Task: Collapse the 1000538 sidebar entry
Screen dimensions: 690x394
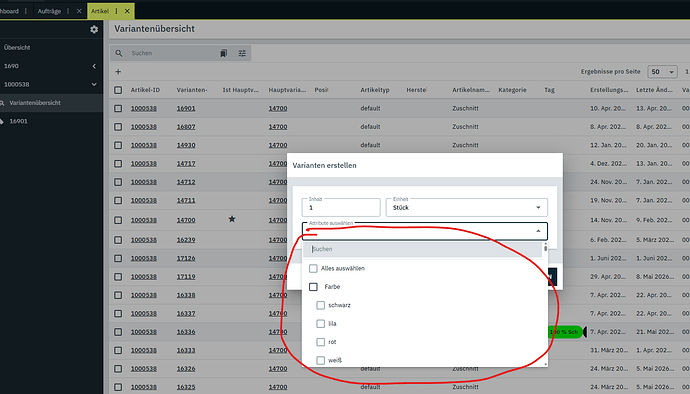Action: coord(94,85)
